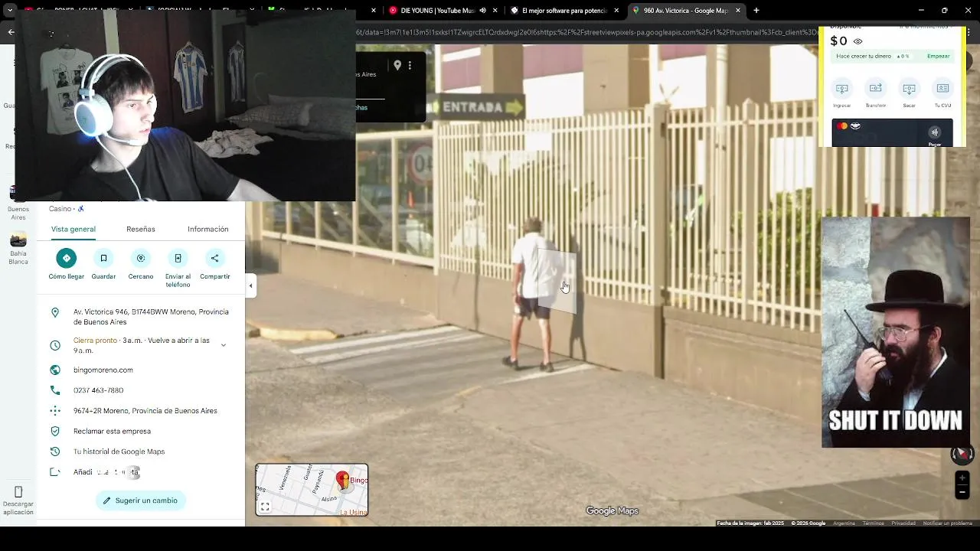Image resolution: width=980 pixels, height=551 pixels.
Task: Click Sugerir un cambio button
Action: coord(141,500)
